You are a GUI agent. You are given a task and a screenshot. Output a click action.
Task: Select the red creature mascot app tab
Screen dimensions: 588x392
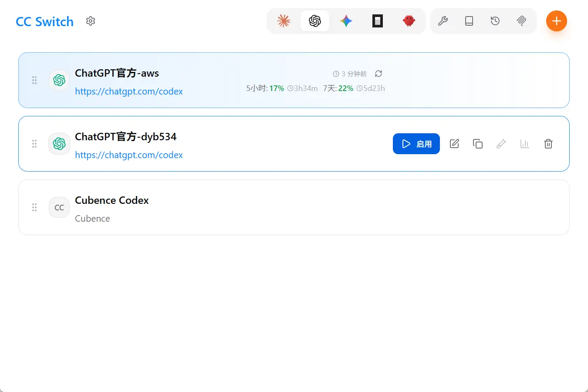tap(409, 21)
